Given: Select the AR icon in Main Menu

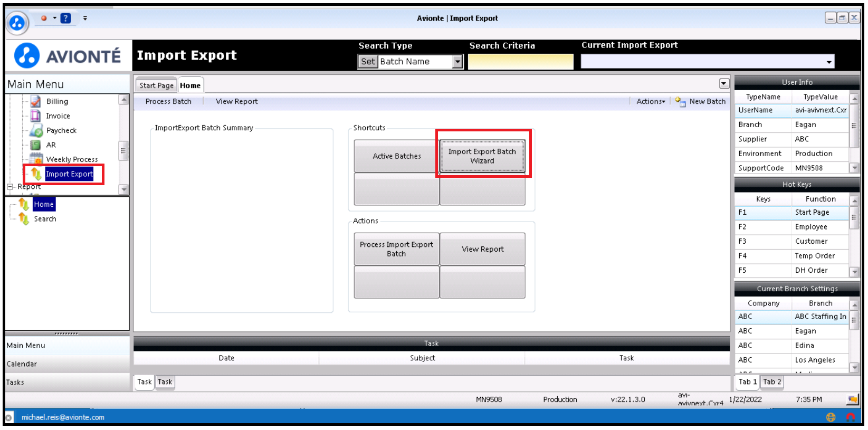Looking at the screenshot, I should coord(35,145).
